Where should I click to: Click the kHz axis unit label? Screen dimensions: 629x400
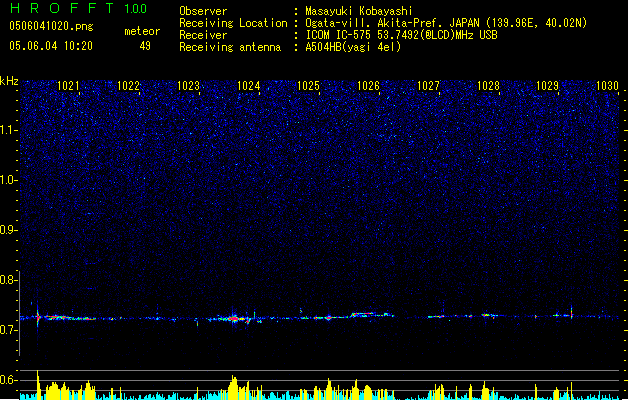(9, 81)
